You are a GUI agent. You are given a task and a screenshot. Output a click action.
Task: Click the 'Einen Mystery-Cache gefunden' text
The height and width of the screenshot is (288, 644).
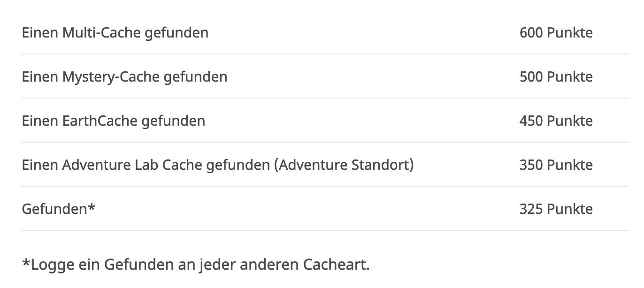(124, 77)
